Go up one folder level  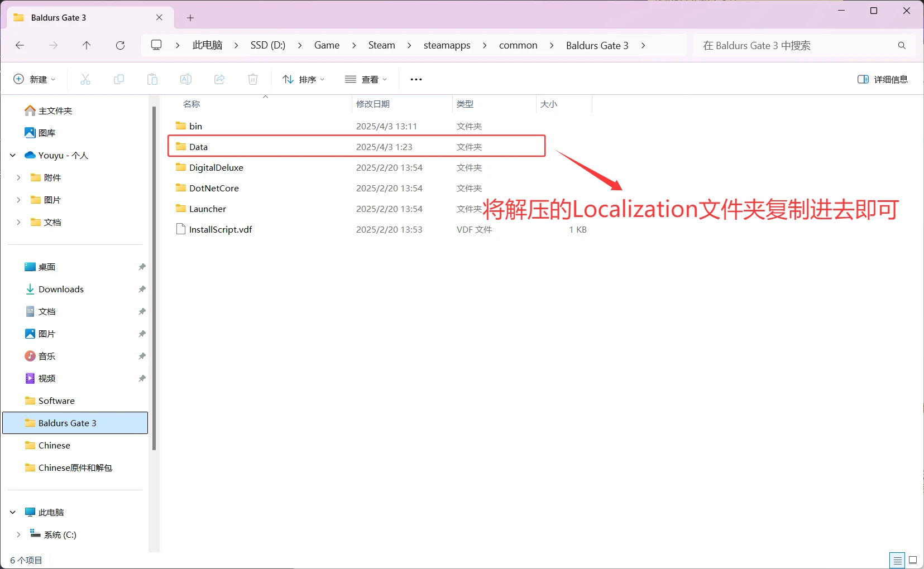[x=87, y=45]
